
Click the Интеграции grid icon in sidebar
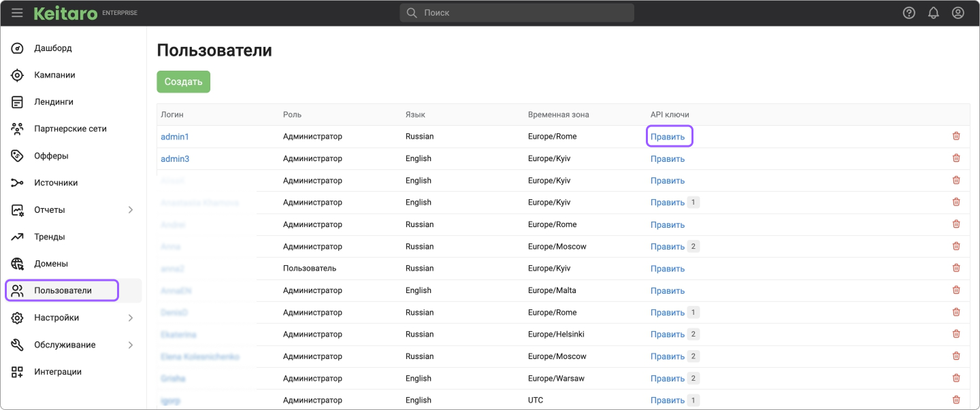point(18,372)
